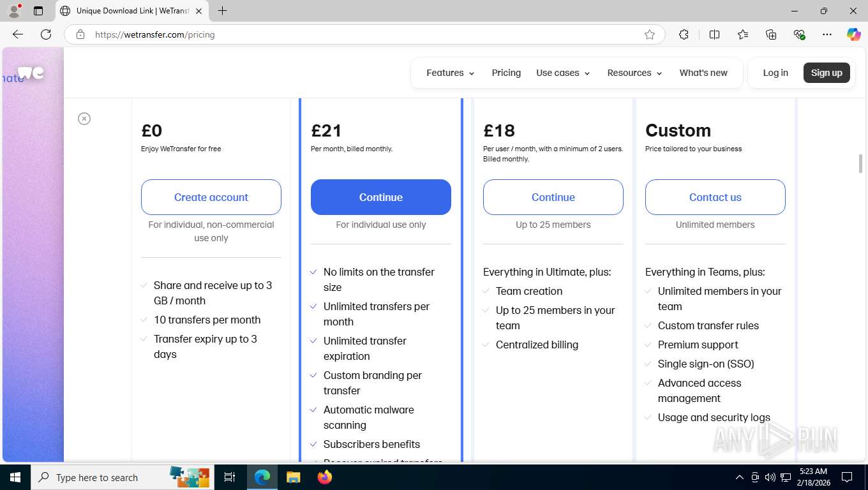Click 'Custom transfer rules' feature text

click(708, 325)
